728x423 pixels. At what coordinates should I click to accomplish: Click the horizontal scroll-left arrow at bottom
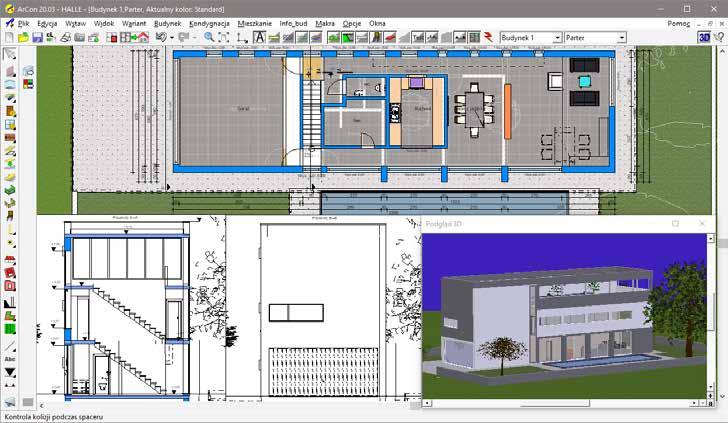coord(41,405)
